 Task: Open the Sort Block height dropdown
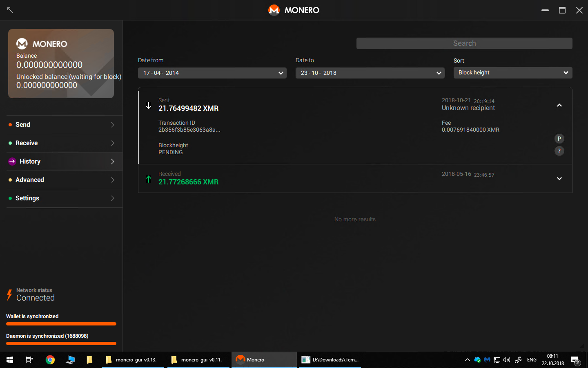point(513,72)
